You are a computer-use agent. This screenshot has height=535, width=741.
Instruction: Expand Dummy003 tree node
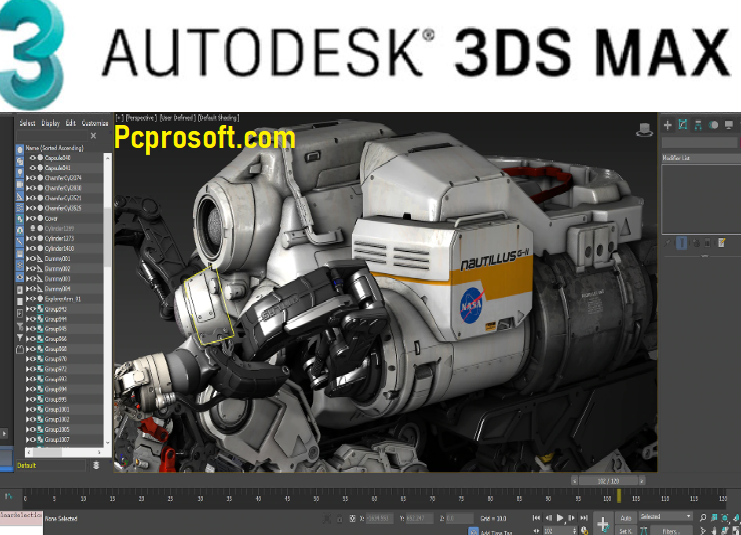click(27, 279)
